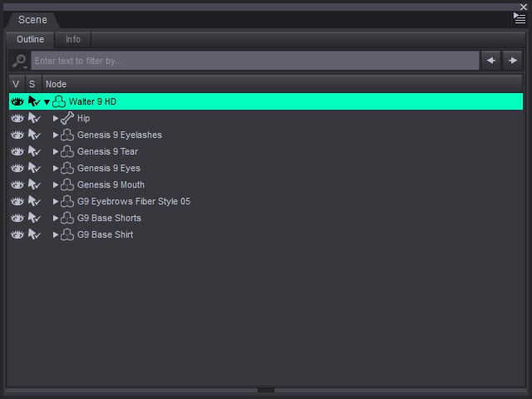Click the figure icon beside G9 Base Shirt
Image resolution: width=532 pixels, height=399 pixels.
click(67, 234)
